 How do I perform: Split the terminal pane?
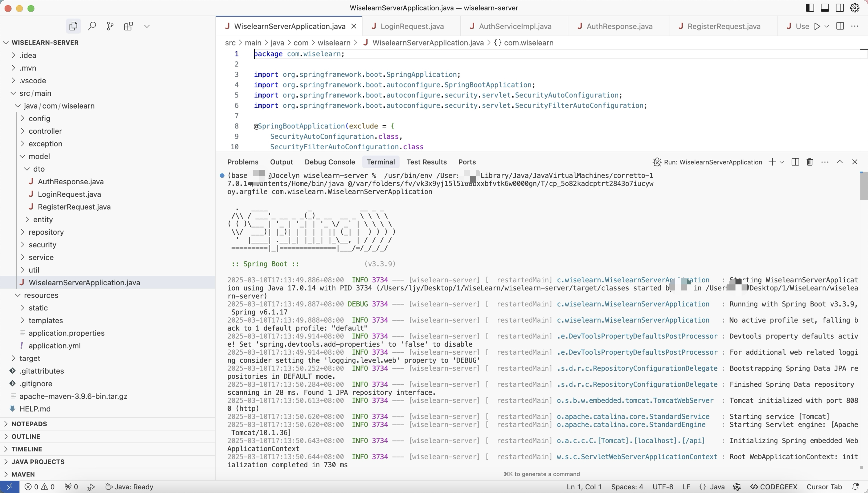point(795,162)
